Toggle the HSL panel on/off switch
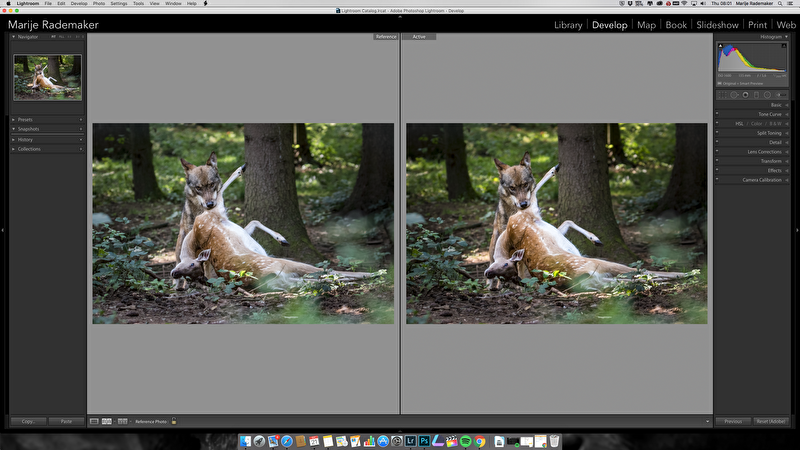The image size is (800, 450). tap(717, 123)
